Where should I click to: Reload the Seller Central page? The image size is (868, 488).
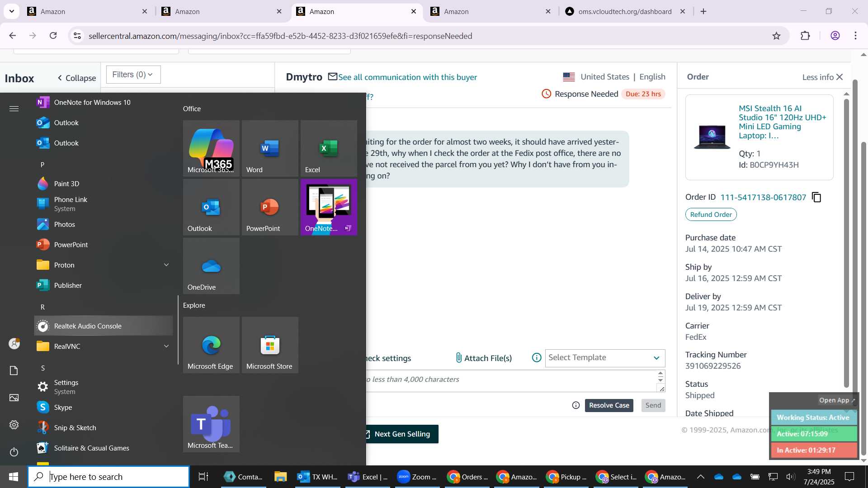(x=53, y=36)
